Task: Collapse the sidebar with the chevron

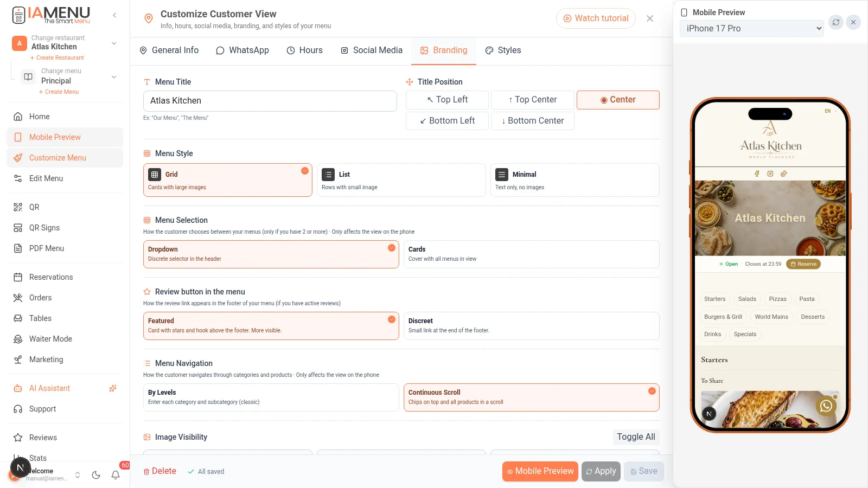Action: coord(114,15)
